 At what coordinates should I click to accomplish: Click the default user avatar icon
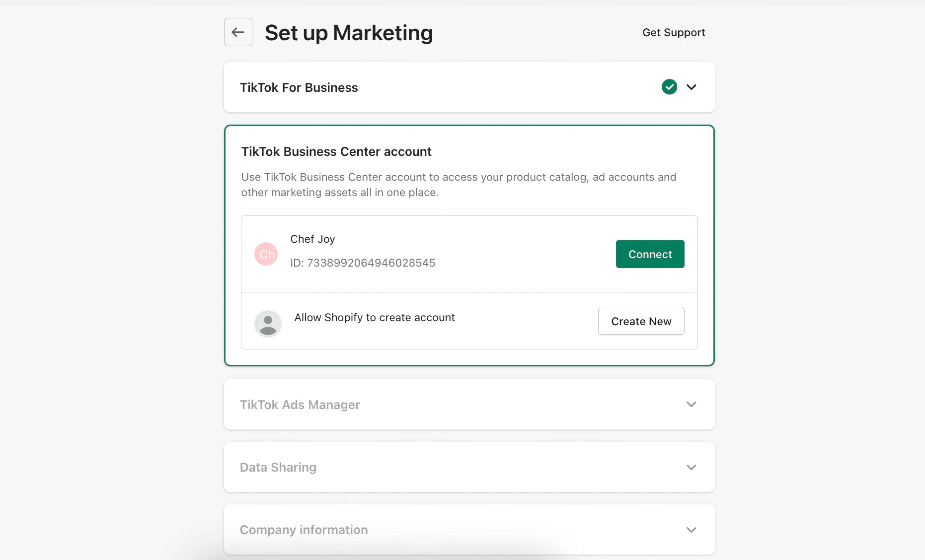[x=268, y=324]
